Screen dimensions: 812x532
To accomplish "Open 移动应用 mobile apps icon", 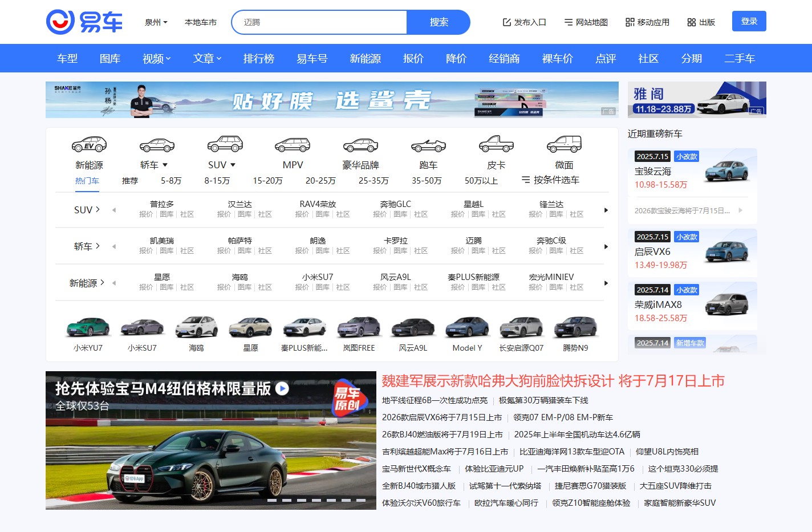I will pyautogui.click(x=630, y=22).
